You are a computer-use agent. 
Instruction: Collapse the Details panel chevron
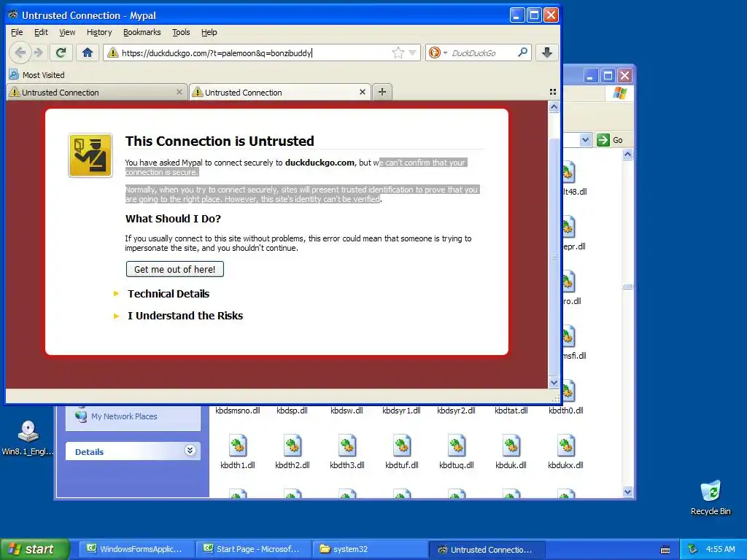190,451
